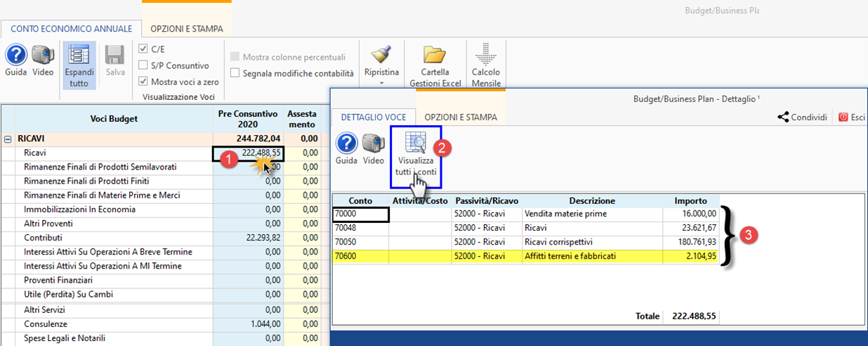Uncheck the C/E checkbox
Screen dimensions: 868x346
(143, 49)
